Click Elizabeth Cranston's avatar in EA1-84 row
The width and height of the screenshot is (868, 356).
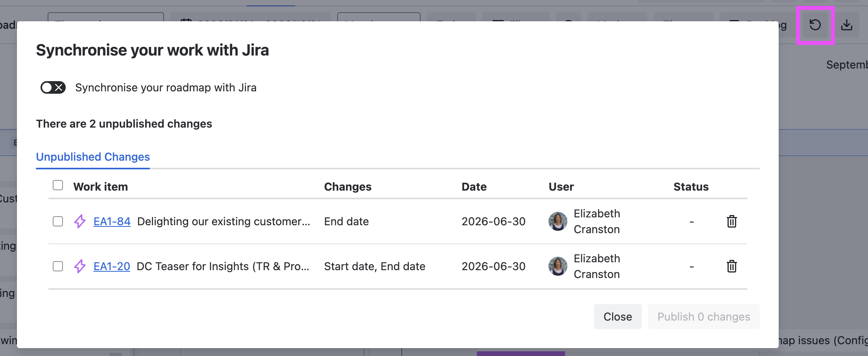pyautogui.click(x=558, y=221)
